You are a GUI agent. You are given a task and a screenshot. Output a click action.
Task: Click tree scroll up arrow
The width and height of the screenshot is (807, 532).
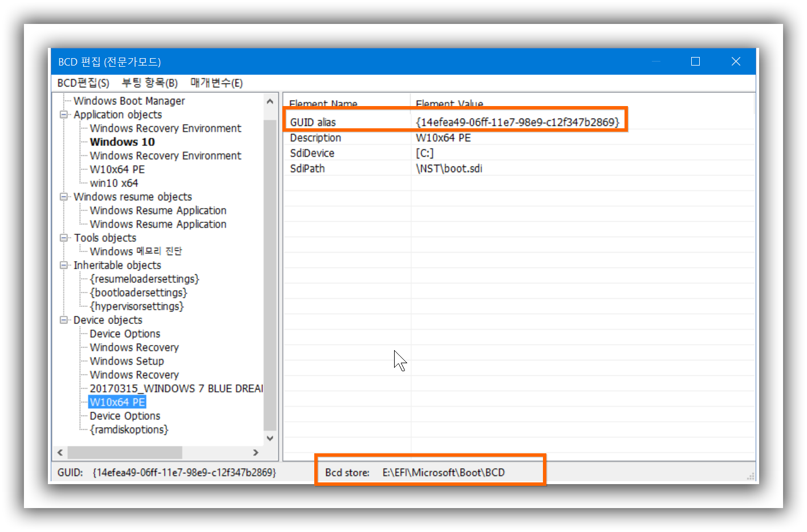[x=270, y=101]
